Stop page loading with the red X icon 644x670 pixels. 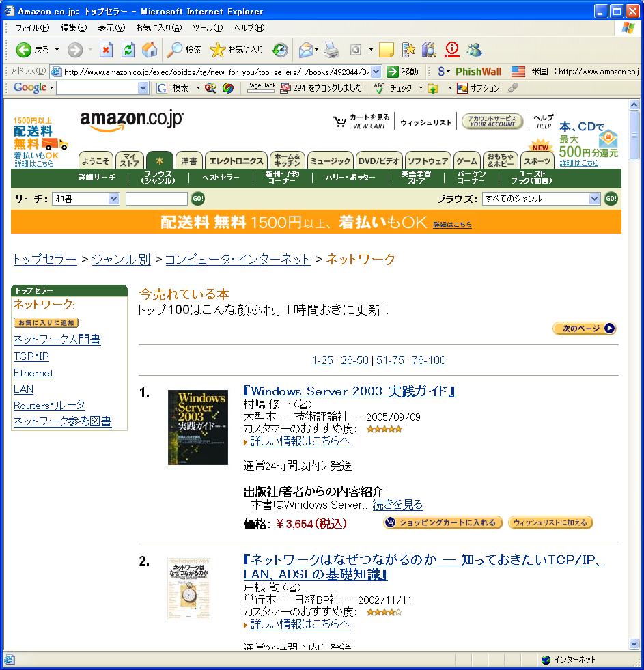click(106, 50)
